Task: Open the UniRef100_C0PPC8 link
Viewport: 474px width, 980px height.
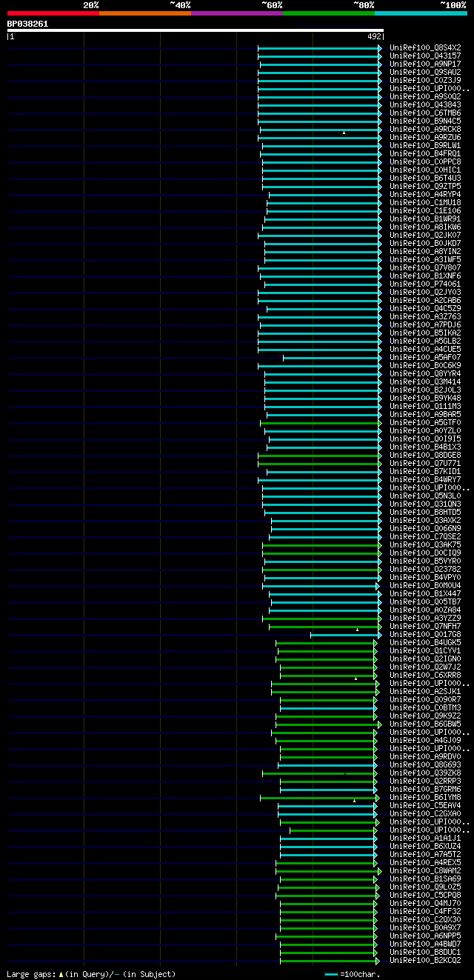Action: click(x=425, y=161)
